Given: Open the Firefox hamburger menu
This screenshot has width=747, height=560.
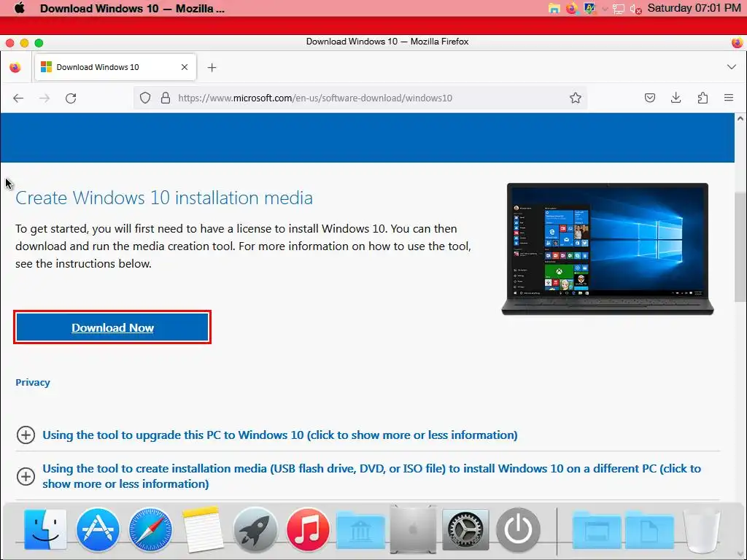Looking at the screenshot, I should pos(729,98).
